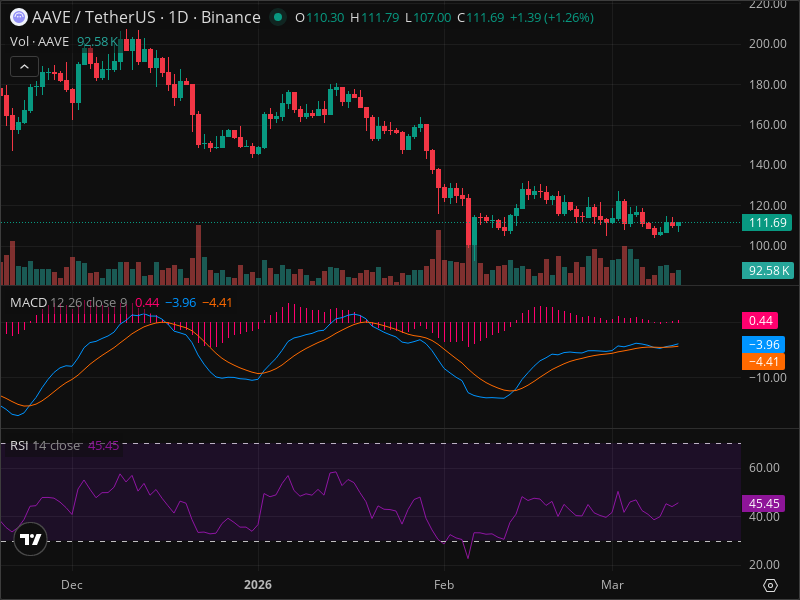This screenshot has height=600, width=800.
Task: Open the AAVE / TetherUS symbol title
Action: 146,17
